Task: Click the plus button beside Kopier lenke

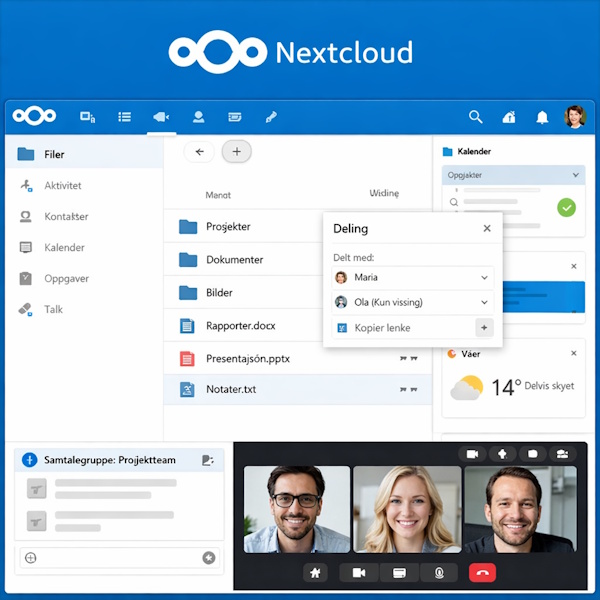Action: 484,328
